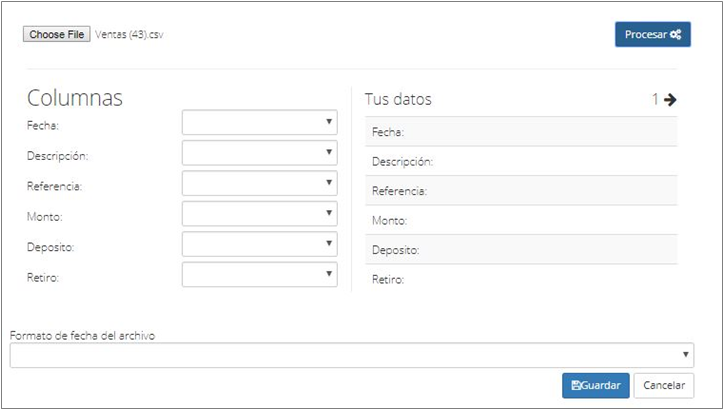The height and width of the screenshot is (410, 724).
Task: Click the Cancelar button
Action: (x=664, y=386)
